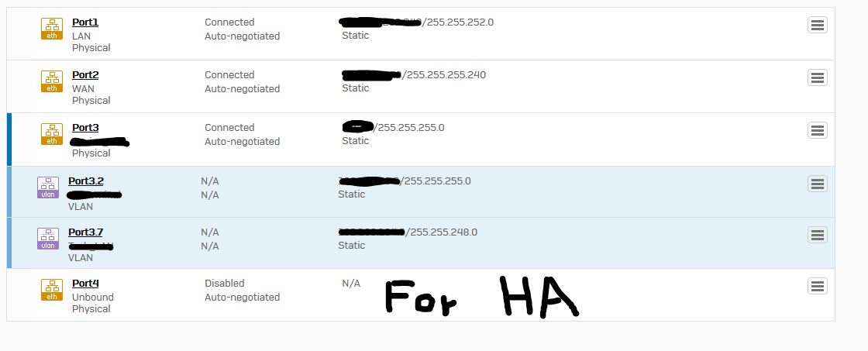Open hamburger menu for Port4 row
The width and height of the screenshot is (868, 351).
click(x=818, y=286)
